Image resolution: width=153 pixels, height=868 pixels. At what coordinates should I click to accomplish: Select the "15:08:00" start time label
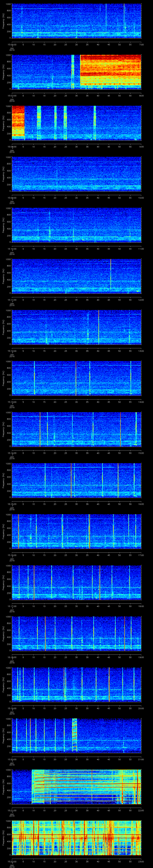12,147
